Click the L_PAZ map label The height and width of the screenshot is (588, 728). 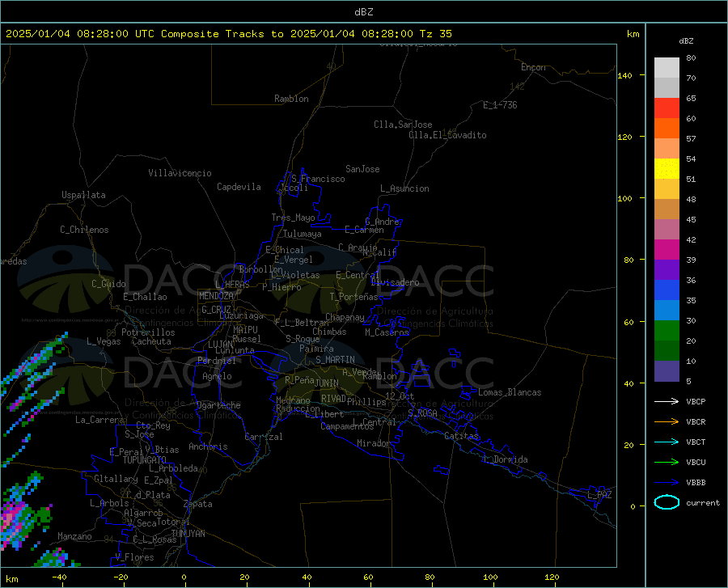599,495
